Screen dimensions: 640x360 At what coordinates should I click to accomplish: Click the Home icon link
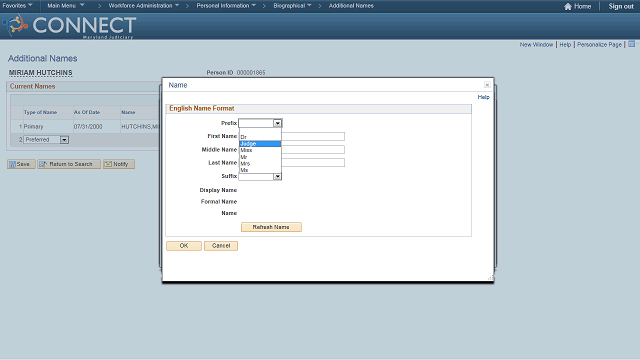pos(577,6)
